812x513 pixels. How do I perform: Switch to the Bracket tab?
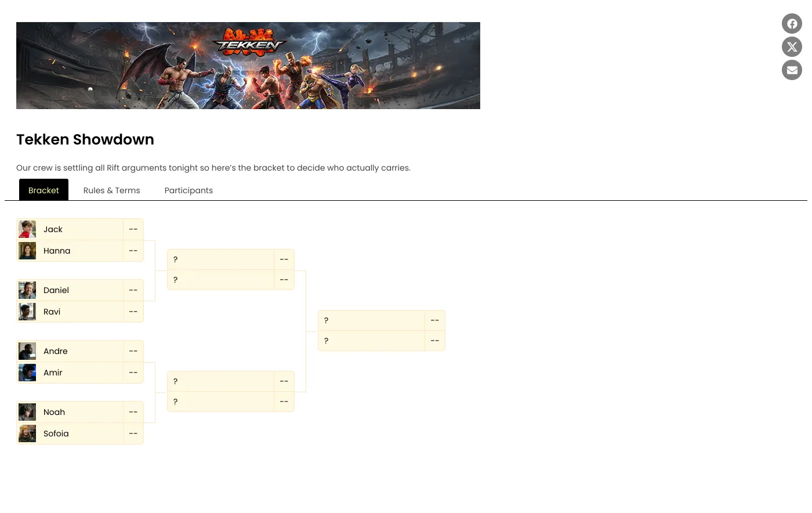(43, 190)
